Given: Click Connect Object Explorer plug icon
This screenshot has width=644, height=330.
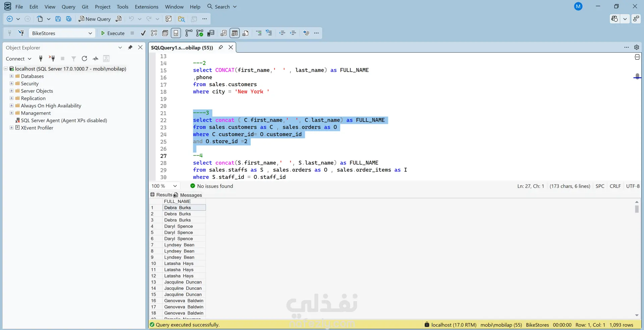Looking at the screenshot, I should [x=41, y=59].
